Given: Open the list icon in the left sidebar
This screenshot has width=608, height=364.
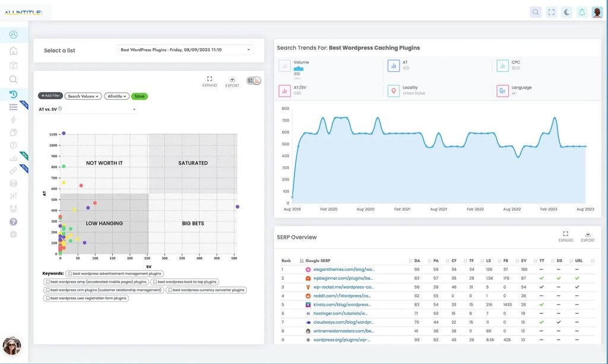Looking at the screenshot, I should [x=13, y=107].
